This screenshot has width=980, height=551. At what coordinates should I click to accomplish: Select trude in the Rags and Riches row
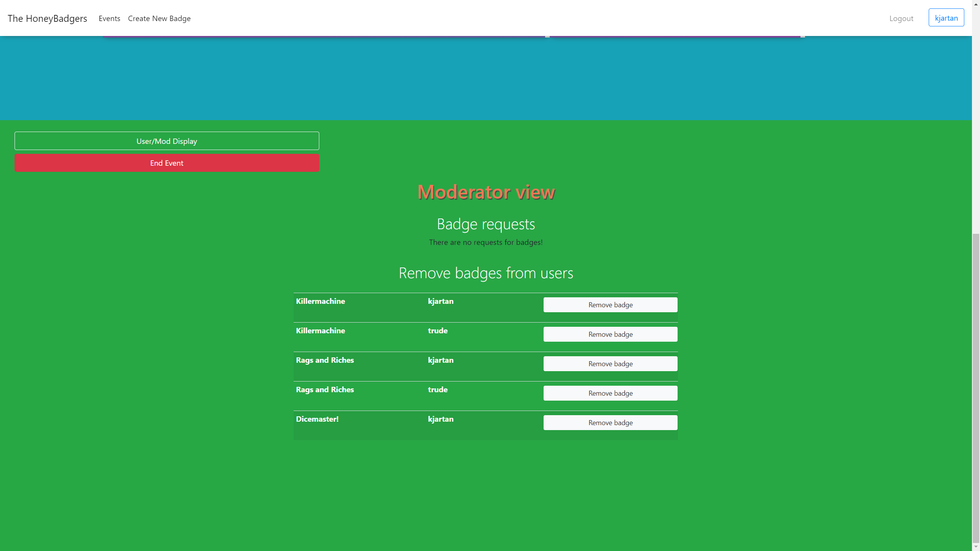(438, 390)
